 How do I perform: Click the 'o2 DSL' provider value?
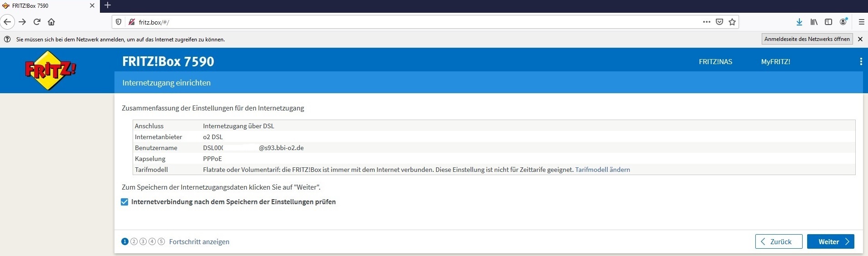point(213,137)
